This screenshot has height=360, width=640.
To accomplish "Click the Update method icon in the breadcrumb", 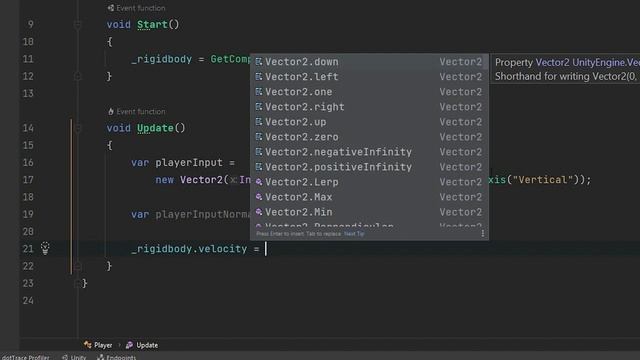I will pyautogui.click(x=129, y=345).
